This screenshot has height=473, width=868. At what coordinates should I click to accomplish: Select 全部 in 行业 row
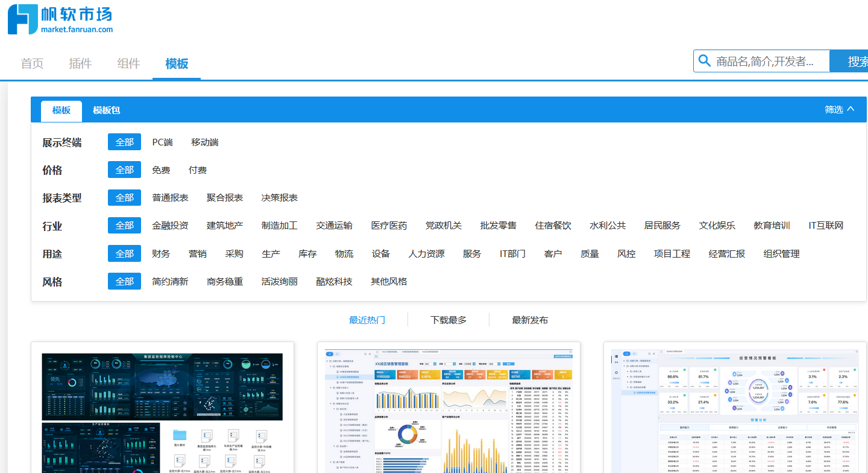pos(125,226)
